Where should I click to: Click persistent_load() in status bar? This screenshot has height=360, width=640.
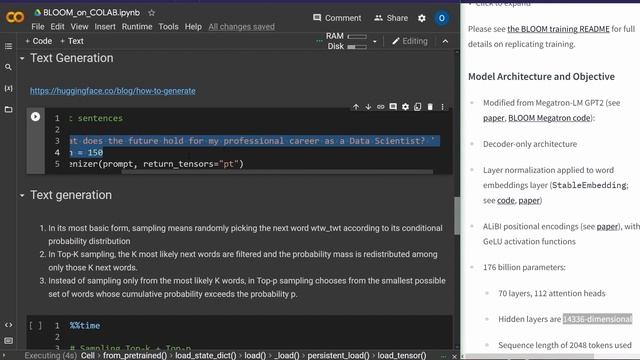tap(338, 356)
